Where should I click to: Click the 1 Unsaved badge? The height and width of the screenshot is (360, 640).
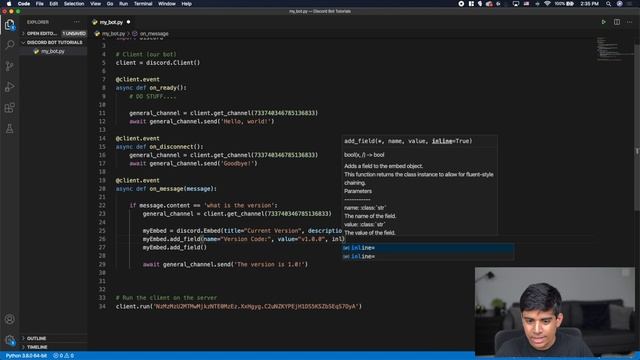click(x=74, y=33)
